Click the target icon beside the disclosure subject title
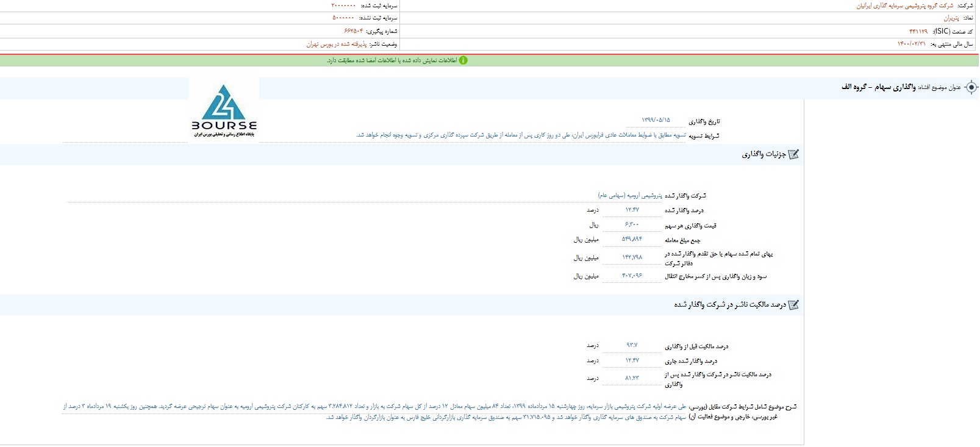 point(972,88)
